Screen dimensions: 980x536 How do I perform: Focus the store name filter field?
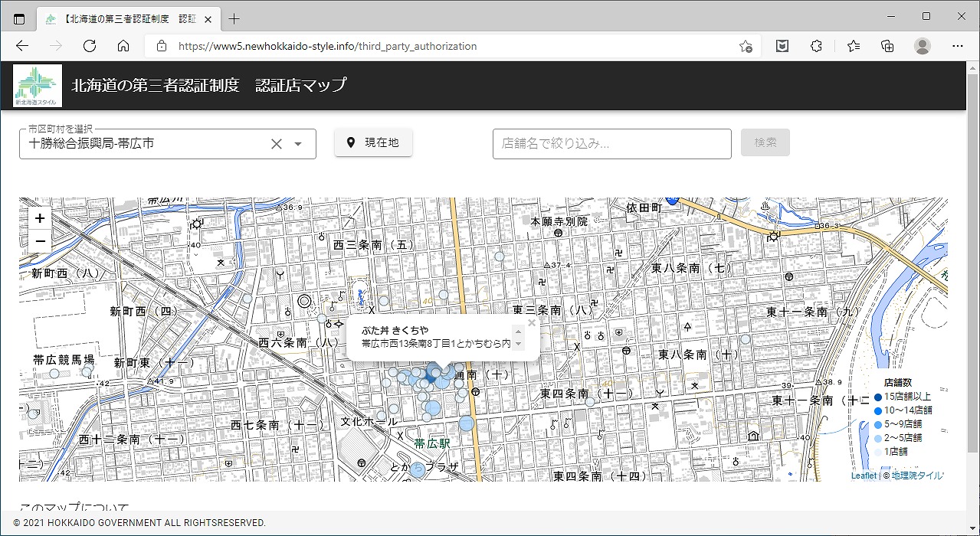click(x=611, y=144)
